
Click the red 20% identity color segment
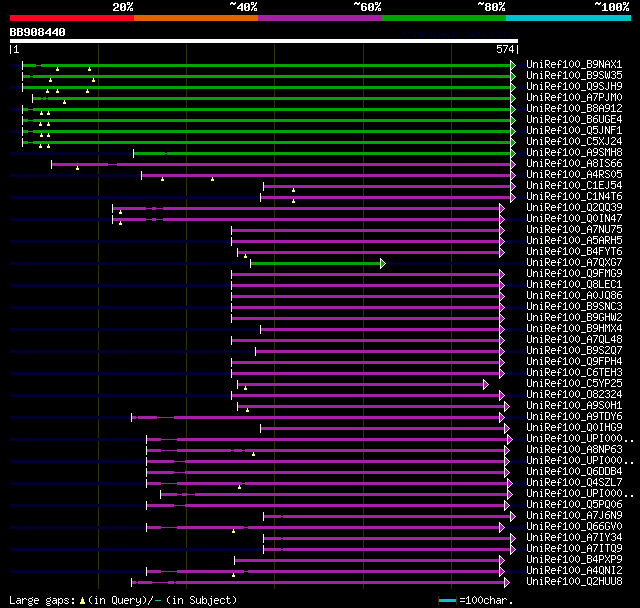[72, 17]
